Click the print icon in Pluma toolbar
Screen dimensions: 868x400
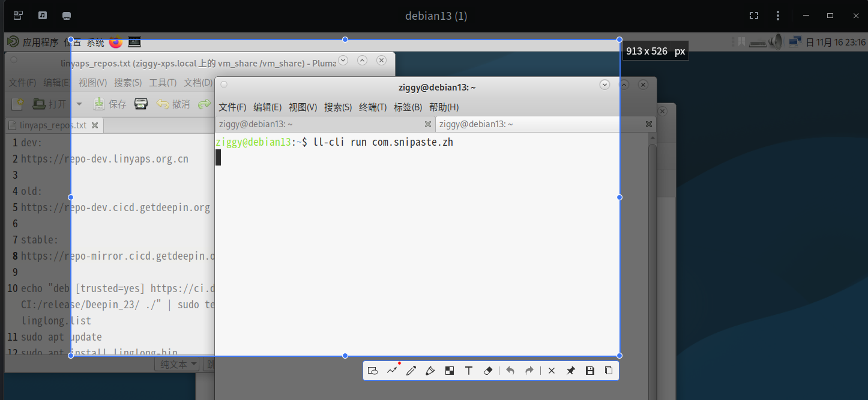(x=141, y=104)
